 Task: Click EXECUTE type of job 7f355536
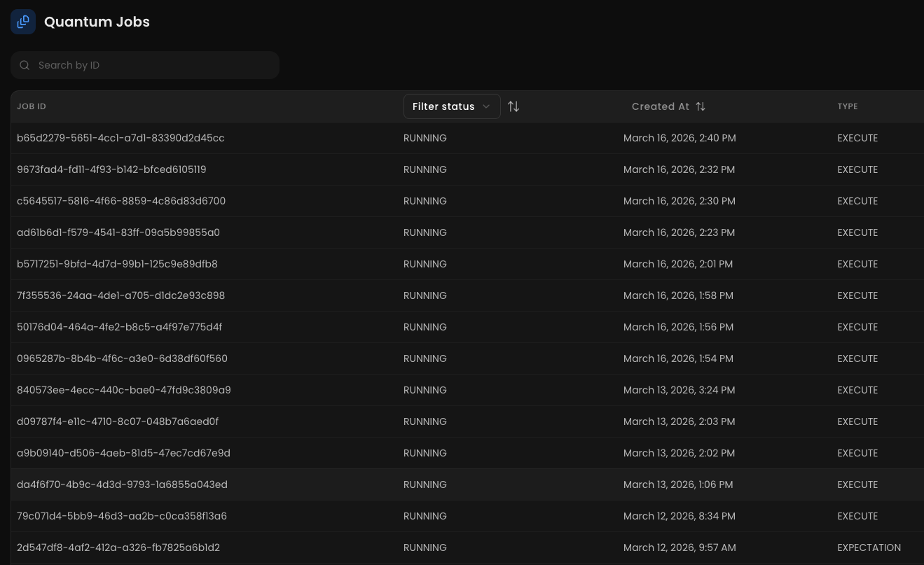(x=857, y=295)
